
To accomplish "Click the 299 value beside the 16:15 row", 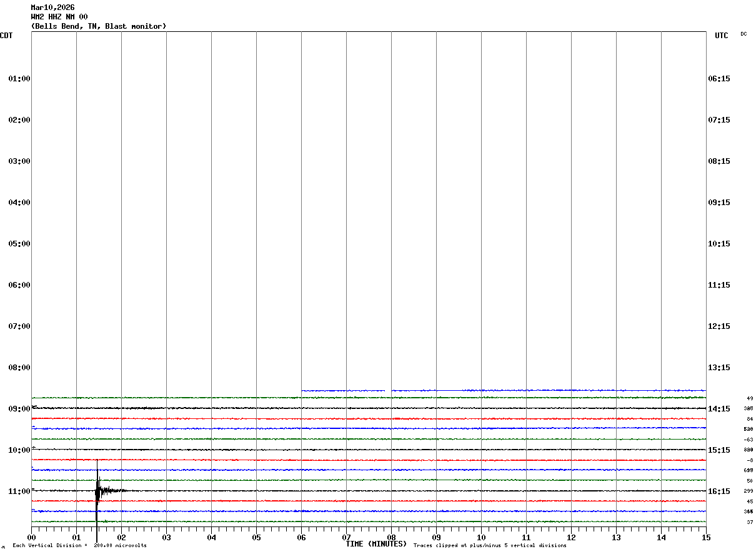I will [748, 491].
